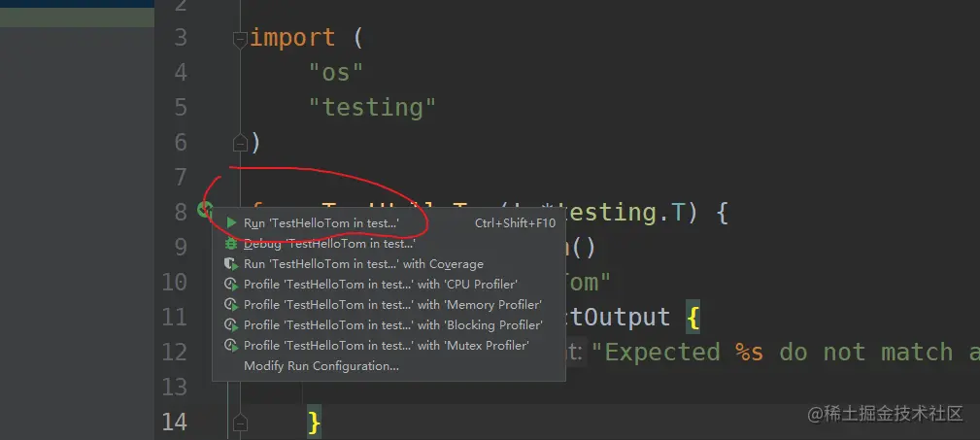This screenshot has height=440, width=980.
Task: Click the yellow opening brace on line 11
Action: 692,318
